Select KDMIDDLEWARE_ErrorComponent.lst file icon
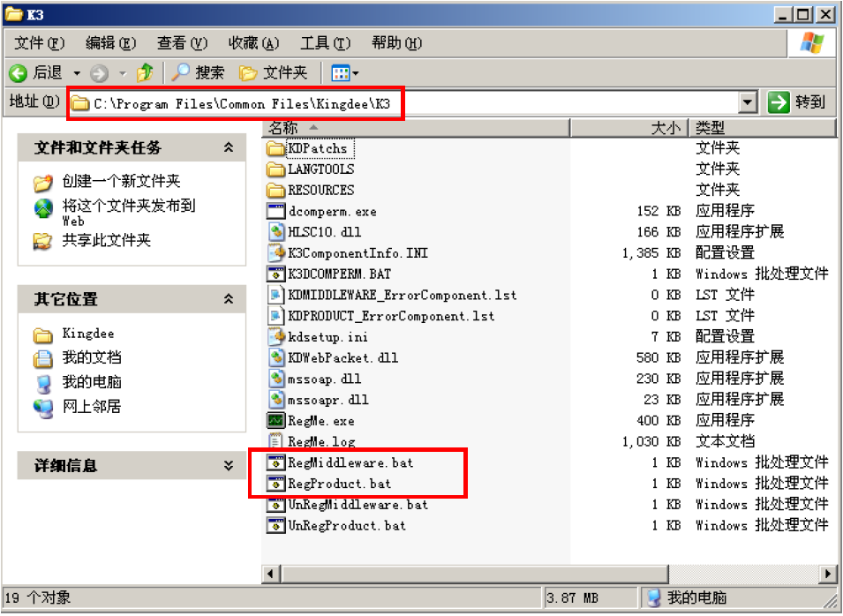The width and height of the screenshot is (843, 616). pyautogui.click(x=275, y=295)
